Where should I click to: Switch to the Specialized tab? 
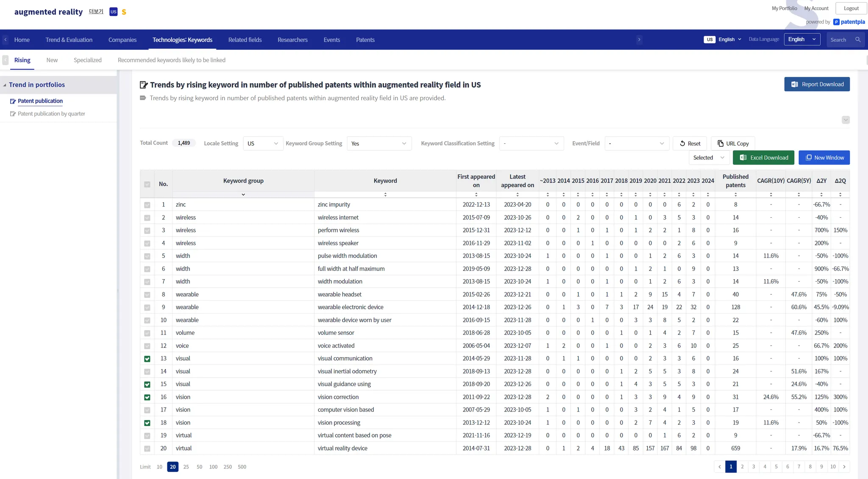coord(87,60)
